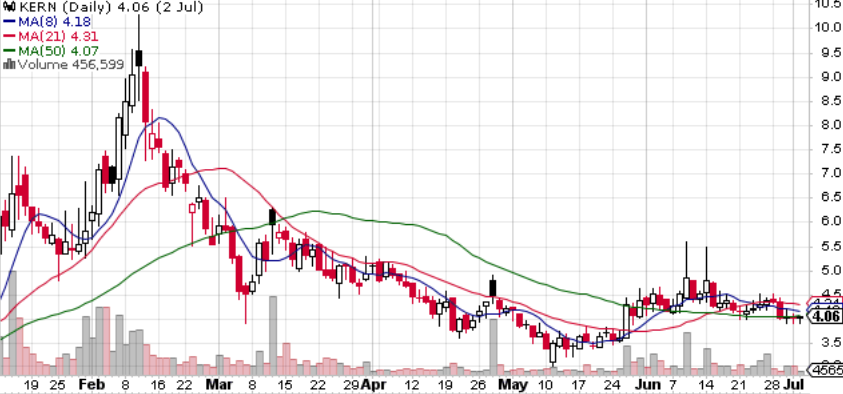
Task: Click the 8.5 price axis label
Action: tap(830, 101)
